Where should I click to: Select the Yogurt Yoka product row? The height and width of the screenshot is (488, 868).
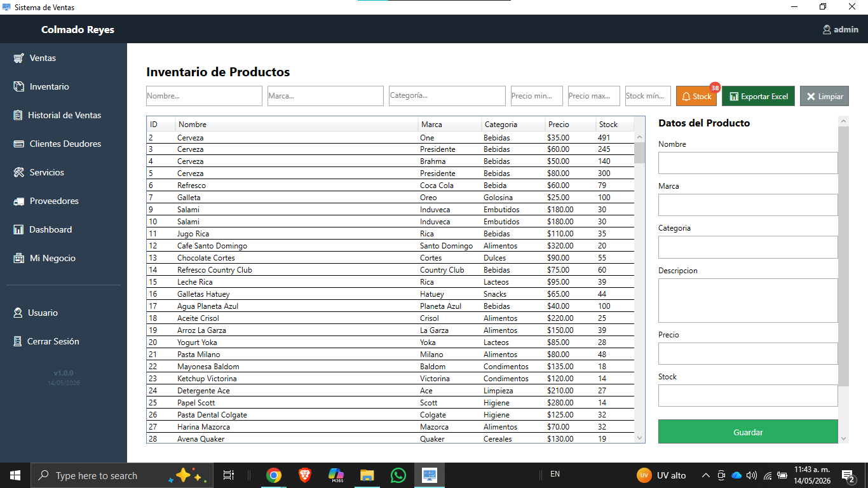coord(390,342)
